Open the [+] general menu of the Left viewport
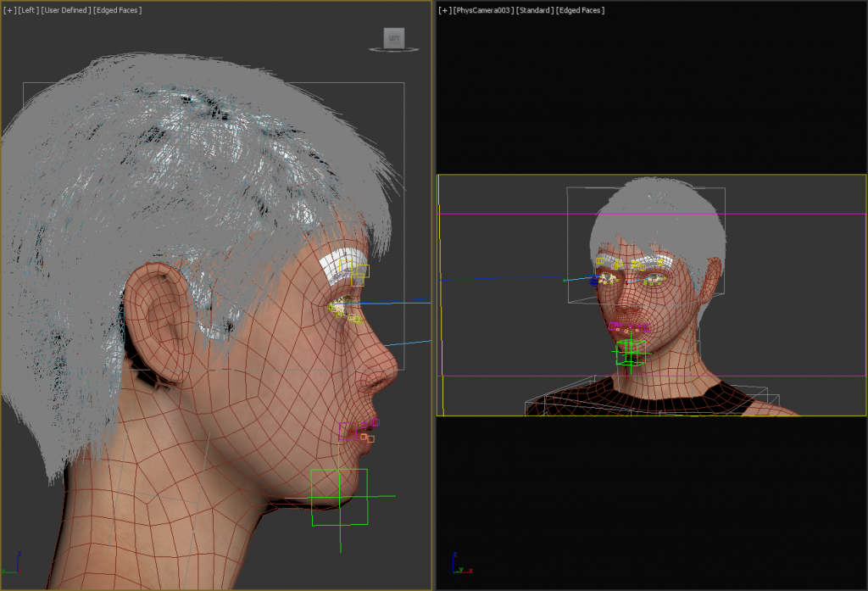The height and width of the screenshot is (591, 868). click(9, 9)
